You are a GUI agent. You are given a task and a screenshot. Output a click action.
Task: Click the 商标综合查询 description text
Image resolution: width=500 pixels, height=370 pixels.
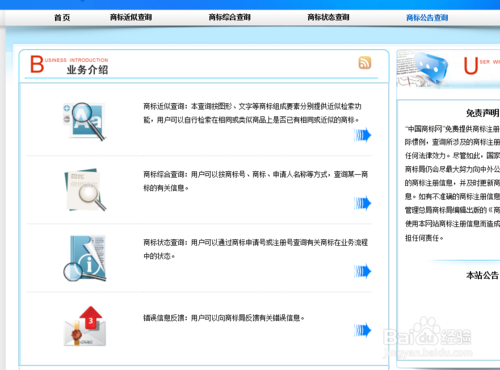tap(256, 181)
